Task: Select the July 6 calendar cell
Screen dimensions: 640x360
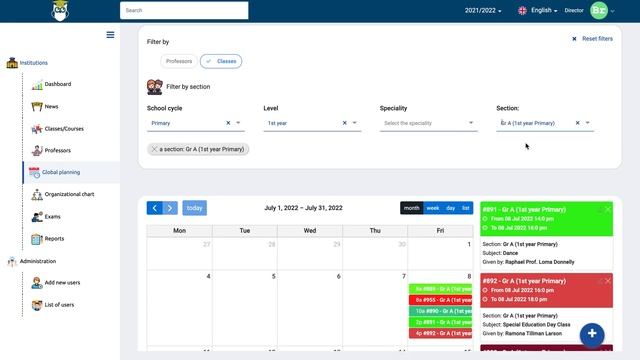Action: pos(310,308)
